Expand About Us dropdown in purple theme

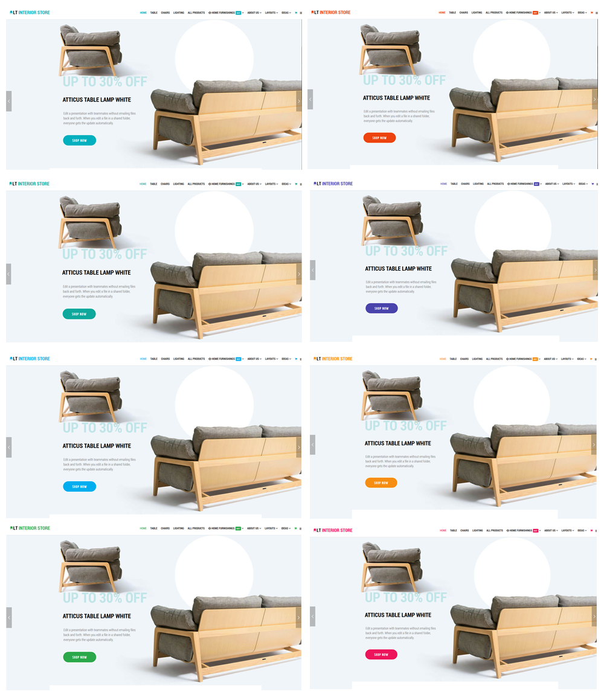pyautogui.click(x=551, y=184)
